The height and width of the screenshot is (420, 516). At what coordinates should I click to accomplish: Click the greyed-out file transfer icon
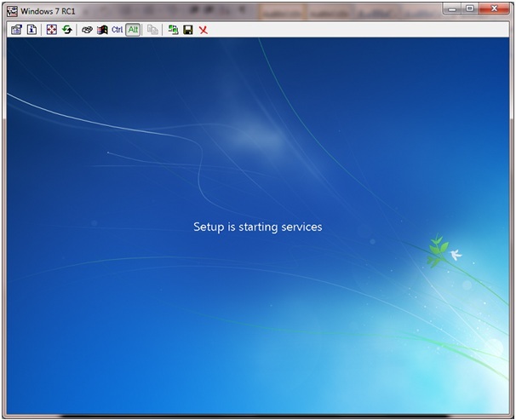152,30
